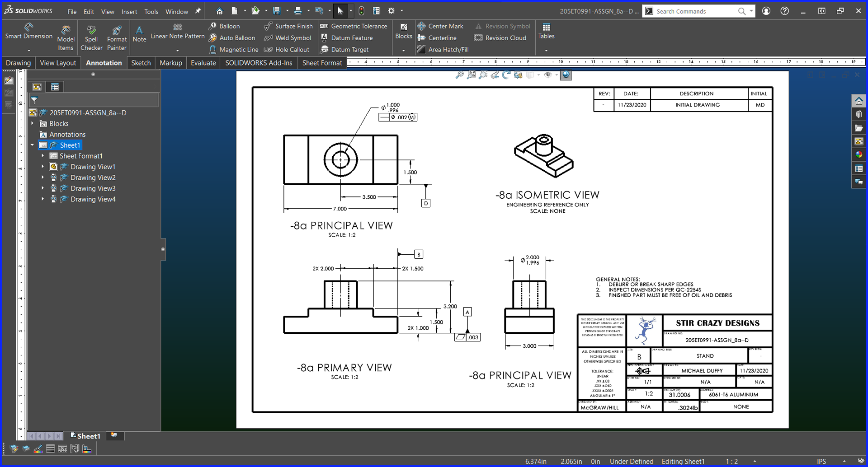Switch to the View Layout tab
Screen dimensions: 868x467
58,63
